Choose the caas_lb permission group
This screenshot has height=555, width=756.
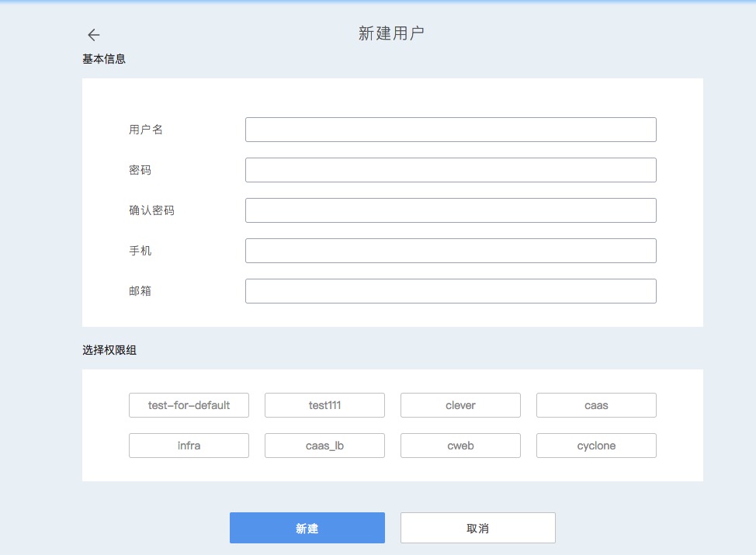[x=324, y=446]
